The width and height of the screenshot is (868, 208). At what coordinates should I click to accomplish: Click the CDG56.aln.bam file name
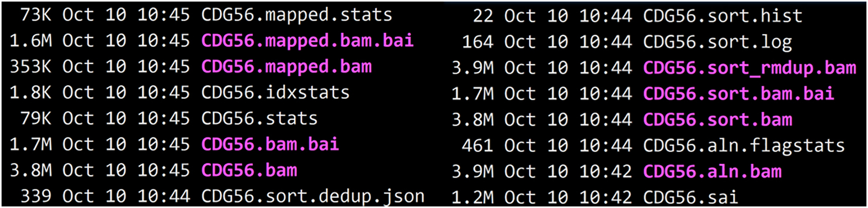click(x=712, y=172)
